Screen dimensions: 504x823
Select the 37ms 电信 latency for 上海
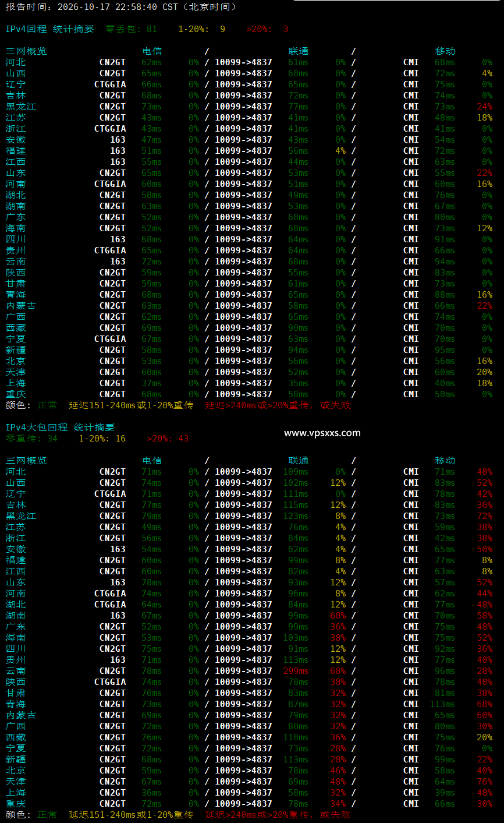point(152,383)
